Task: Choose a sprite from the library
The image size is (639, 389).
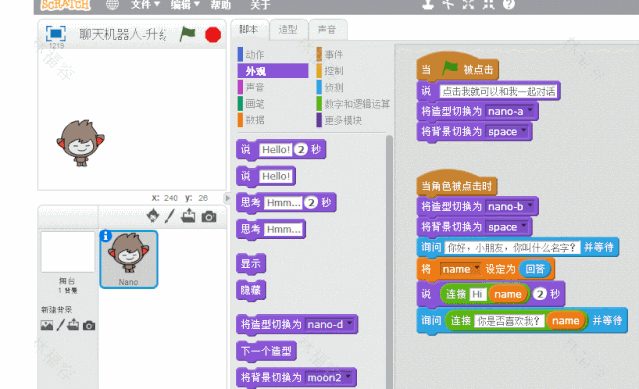Action: click(153, 215)
